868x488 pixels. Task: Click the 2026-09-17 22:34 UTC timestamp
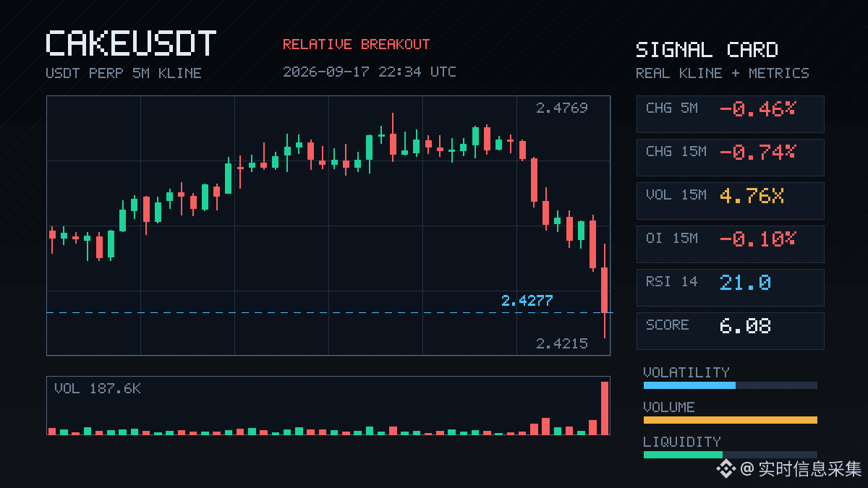370,72
